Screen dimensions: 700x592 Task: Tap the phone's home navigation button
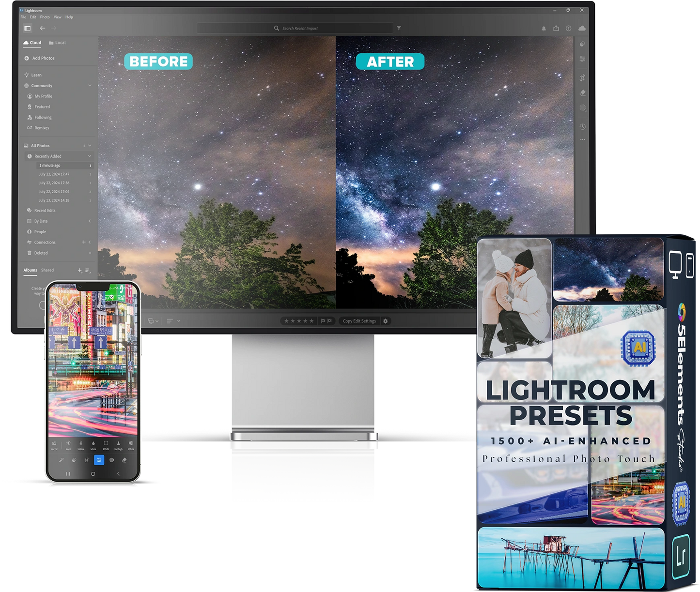point(93,474)
